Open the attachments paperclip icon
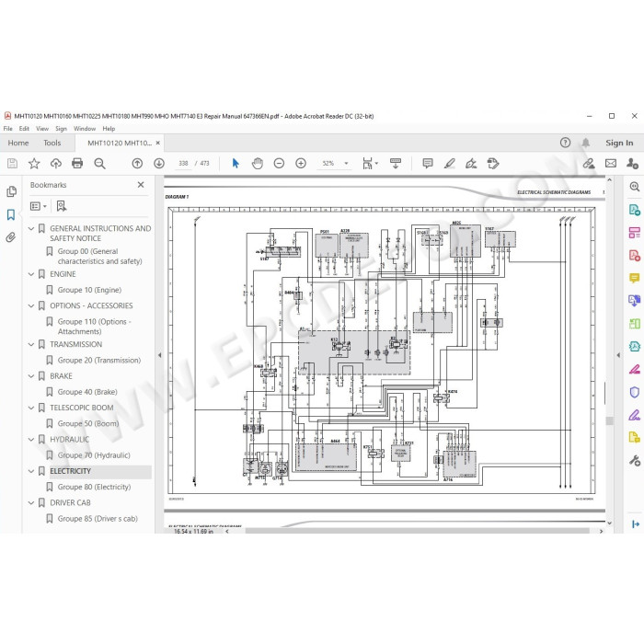Screen dimensions: 644x644 [11, 237]
